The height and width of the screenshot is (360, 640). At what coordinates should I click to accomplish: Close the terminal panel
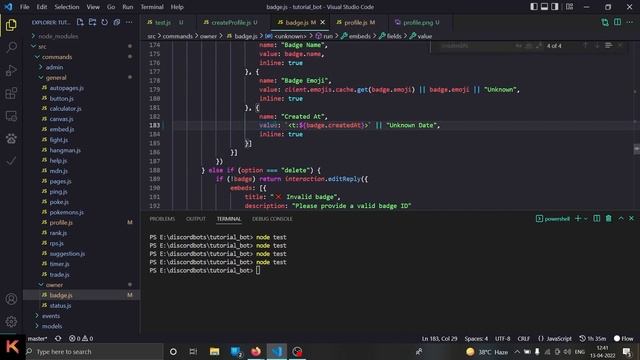(631, 219)
